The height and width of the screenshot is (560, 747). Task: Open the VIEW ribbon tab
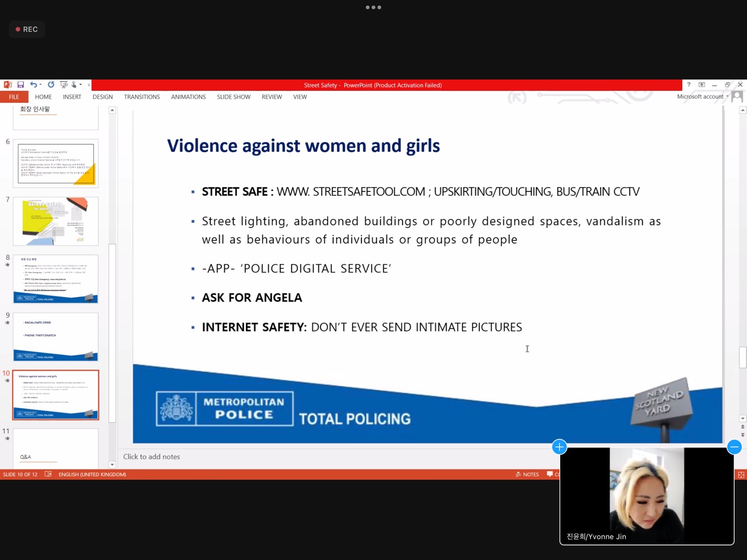pyautogui.click(x=300, y=97)
